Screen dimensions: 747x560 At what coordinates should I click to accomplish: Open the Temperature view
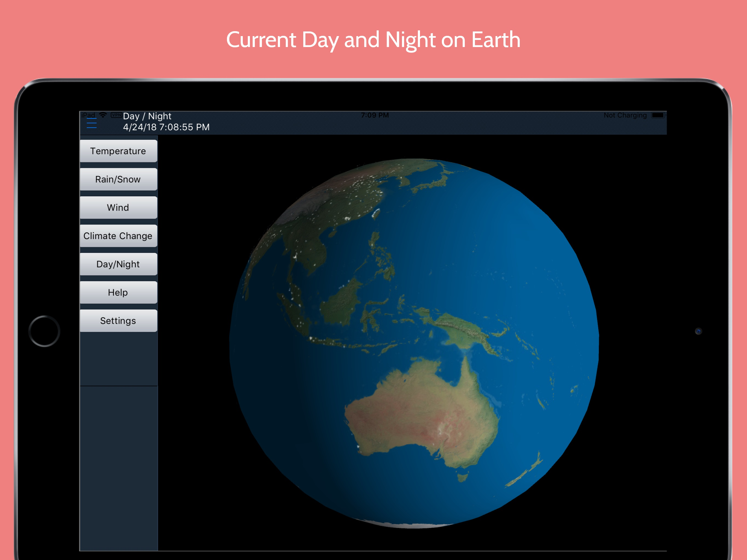118,151
